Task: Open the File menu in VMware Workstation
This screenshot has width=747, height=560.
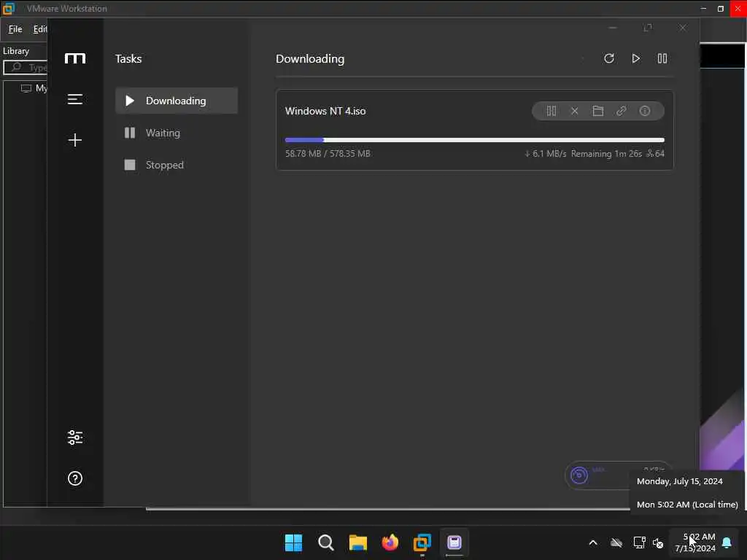Action: click(15, 29)
